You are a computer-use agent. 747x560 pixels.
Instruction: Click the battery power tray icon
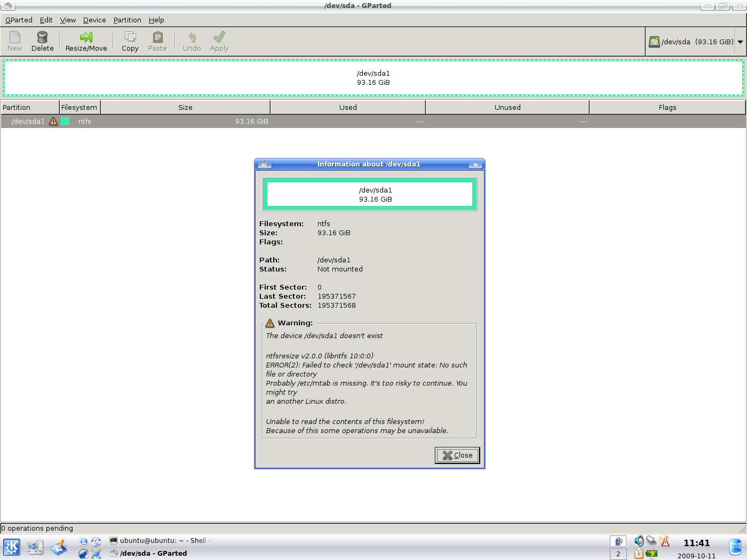[652, 554]
